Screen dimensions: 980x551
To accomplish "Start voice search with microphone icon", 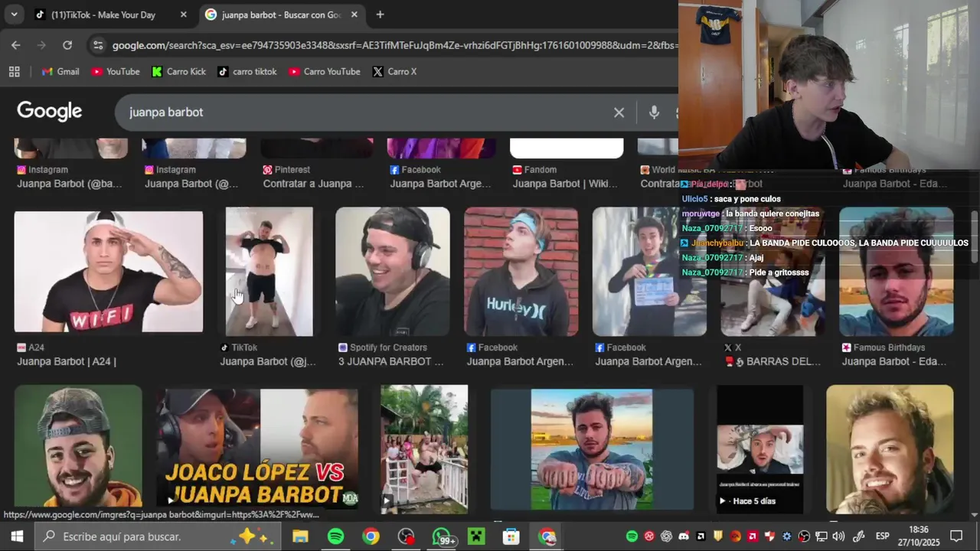I will 654,112.
